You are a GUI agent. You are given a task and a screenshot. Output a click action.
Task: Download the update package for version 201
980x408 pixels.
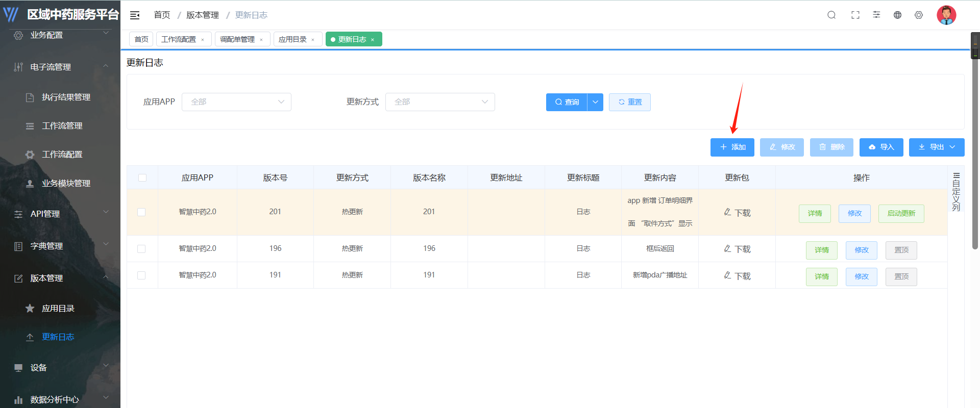(737, 213)
